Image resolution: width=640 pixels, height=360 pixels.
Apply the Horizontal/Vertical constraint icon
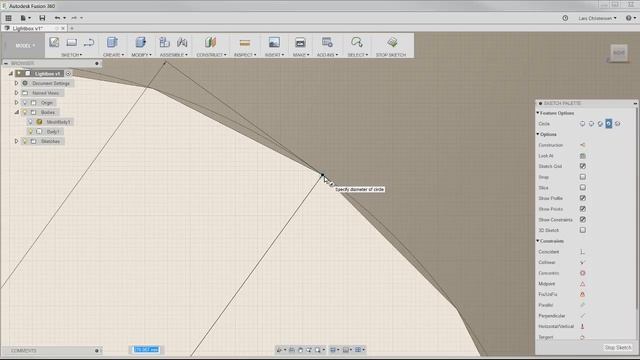coord(582,327)
